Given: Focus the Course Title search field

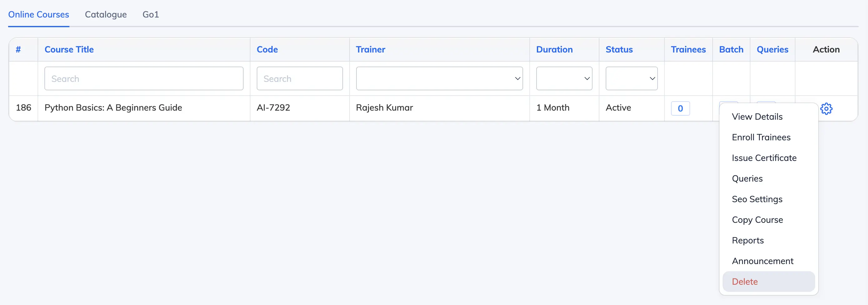Looking at the screenshot, I should pos(144,78).
